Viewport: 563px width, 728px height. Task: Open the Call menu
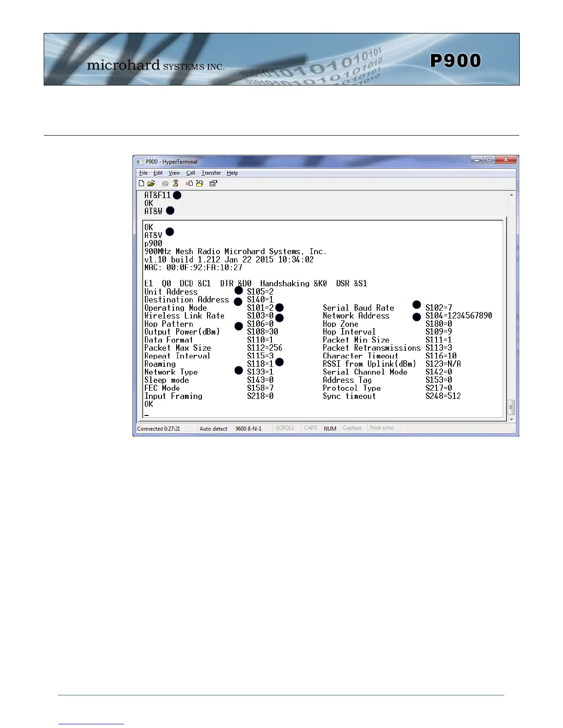(x=190, y=173)
